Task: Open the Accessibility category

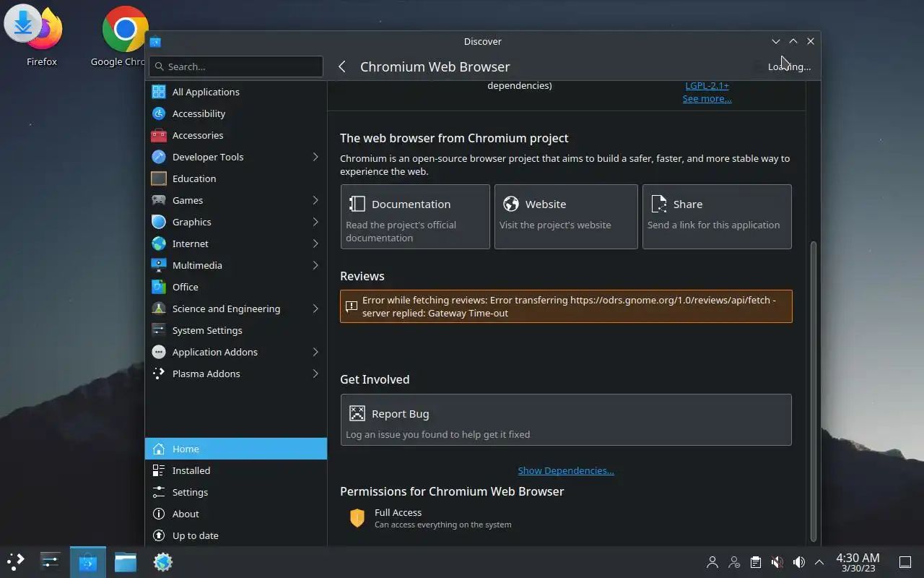Action: point(199,113)
